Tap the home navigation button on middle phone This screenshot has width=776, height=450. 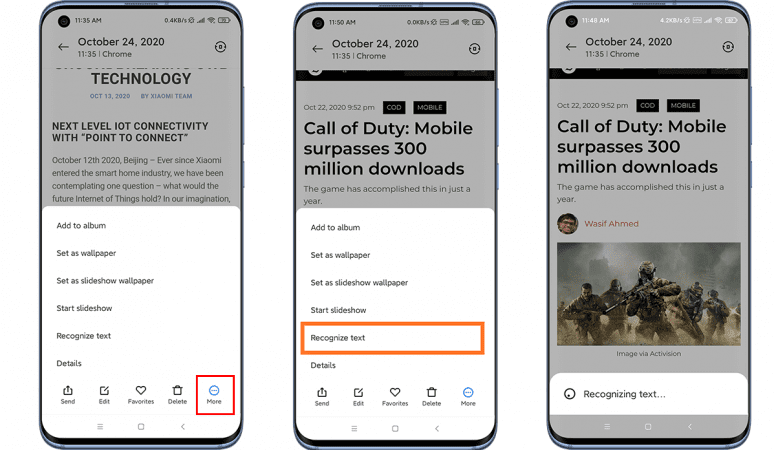pyautogui.click(x=395, y=428)
